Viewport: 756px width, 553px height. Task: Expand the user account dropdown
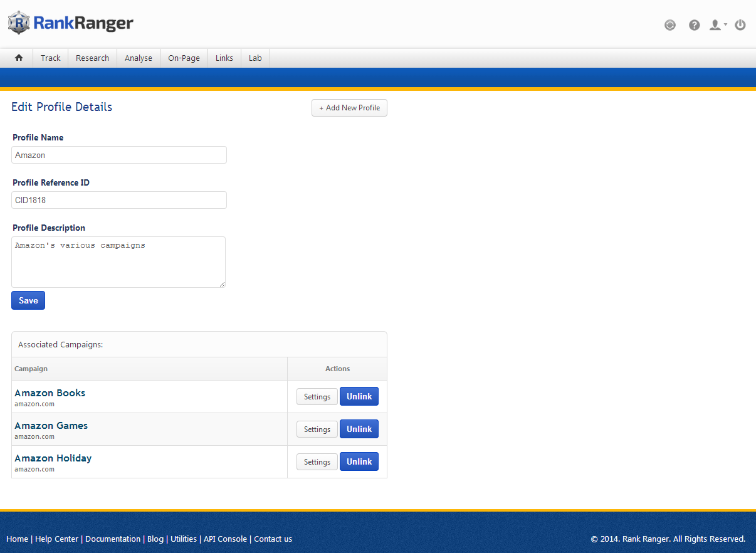(x=717, y=25)
